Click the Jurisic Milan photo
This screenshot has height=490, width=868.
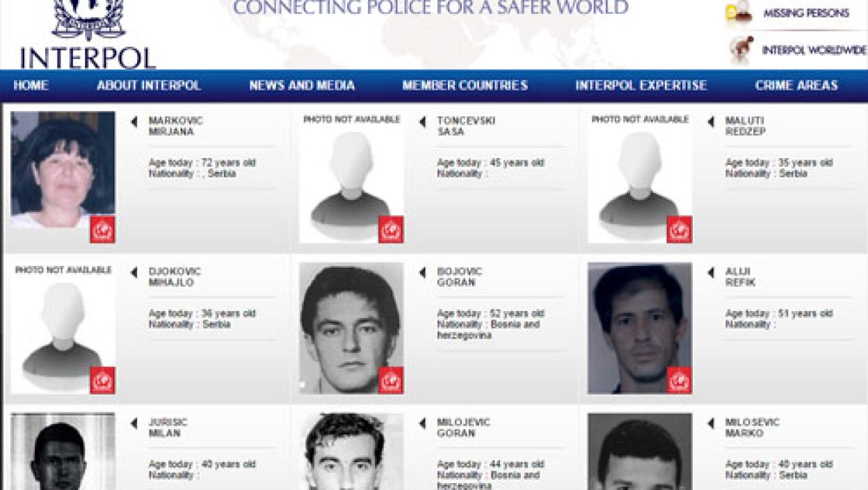click(63, 452)
